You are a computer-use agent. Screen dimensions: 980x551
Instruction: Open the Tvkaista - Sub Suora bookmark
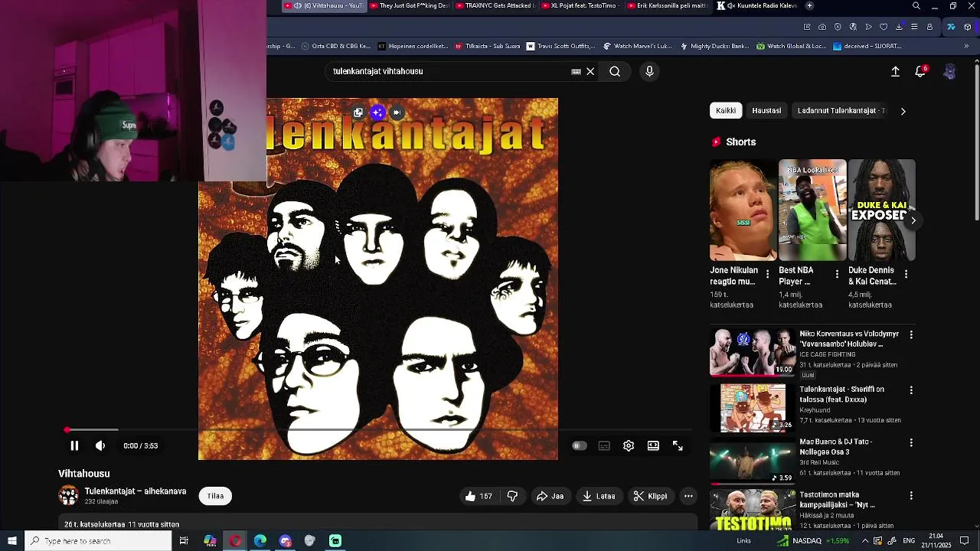click(487, 46)
